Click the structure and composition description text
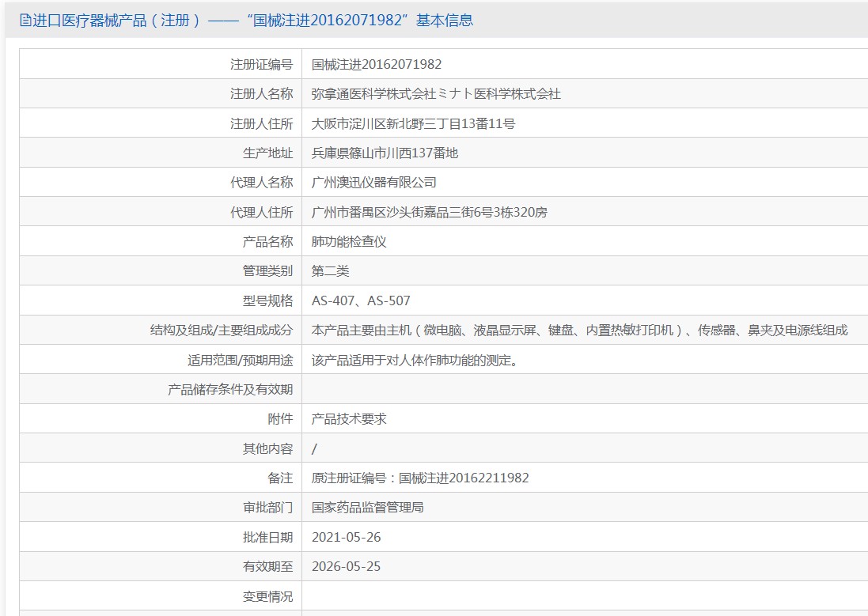This screenshot has width=868, height=616. tap(579, 331)
